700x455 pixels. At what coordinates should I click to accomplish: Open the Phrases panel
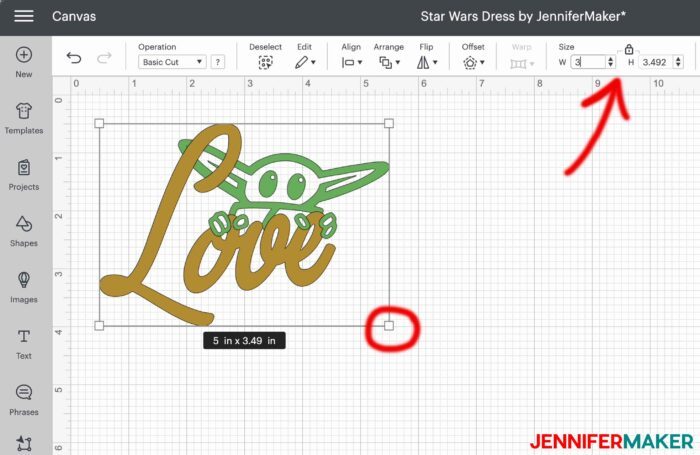[24, 400]
